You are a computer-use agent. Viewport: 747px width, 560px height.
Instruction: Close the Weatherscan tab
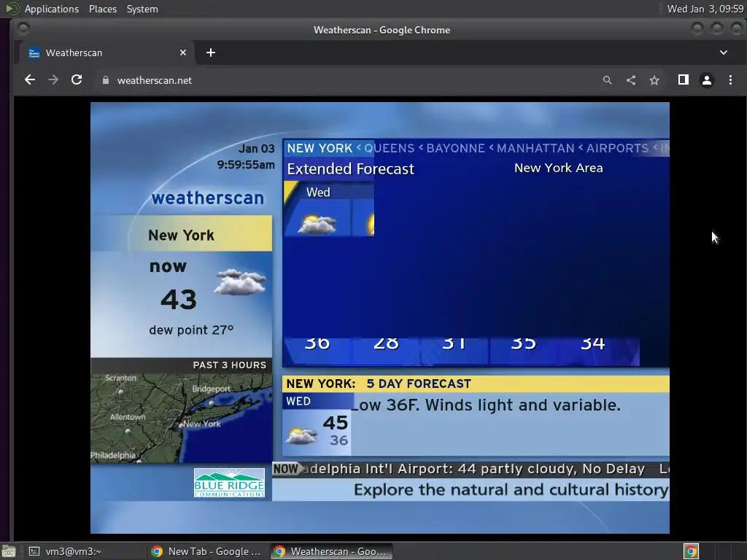click(183, 52)
